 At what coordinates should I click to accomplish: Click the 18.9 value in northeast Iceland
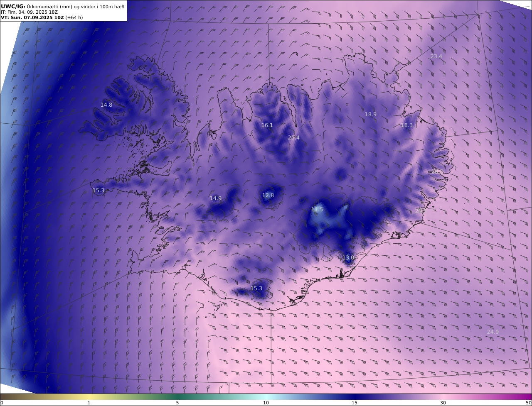click(371, 115)
